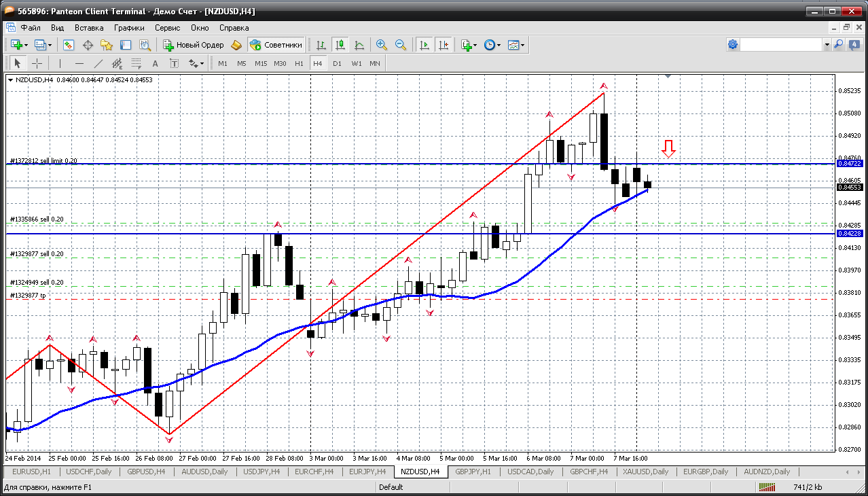Select the text tool

(x=155, y=63)
